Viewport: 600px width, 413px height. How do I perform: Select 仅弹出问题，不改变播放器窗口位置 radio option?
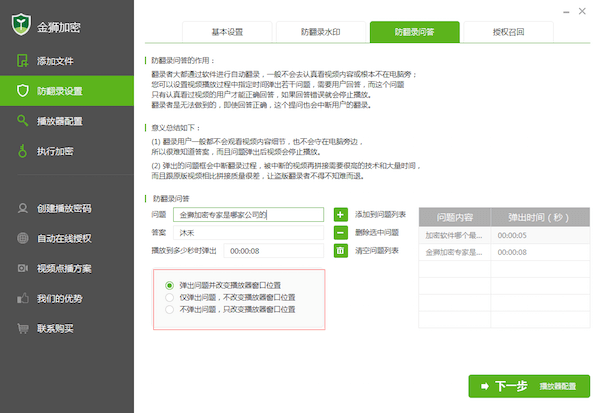(x=169, y=297)
